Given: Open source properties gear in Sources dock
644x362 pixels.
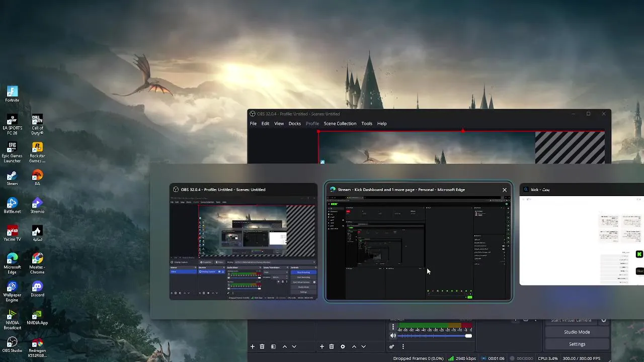Looking at the screenshot, I should (x=343, y=346).
